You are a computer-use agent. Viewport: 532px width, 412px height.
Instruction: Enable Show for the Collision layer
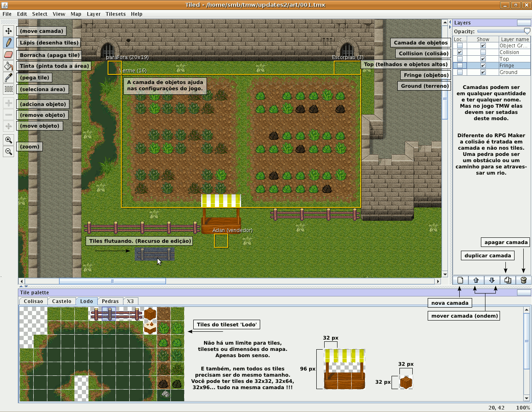pos(483,52)
